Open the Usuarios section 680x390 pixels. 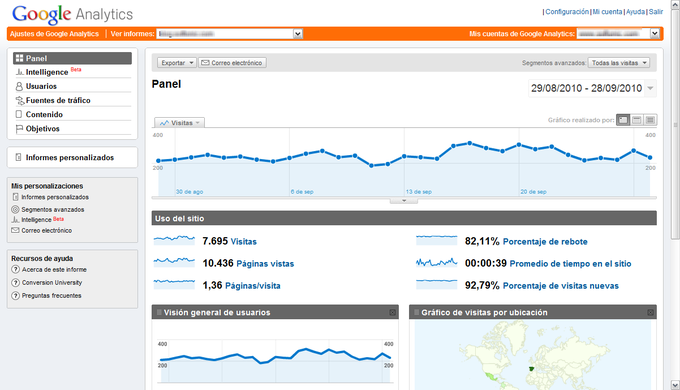41,86
